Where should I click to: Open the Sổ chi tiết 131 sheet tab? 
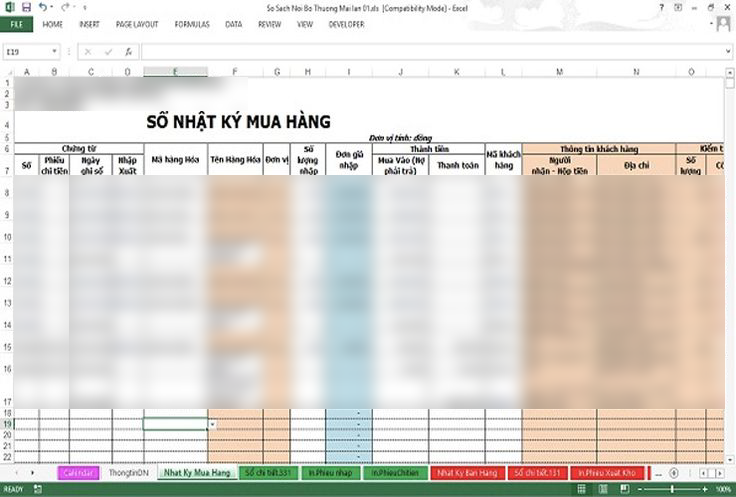tap(537, 473)
